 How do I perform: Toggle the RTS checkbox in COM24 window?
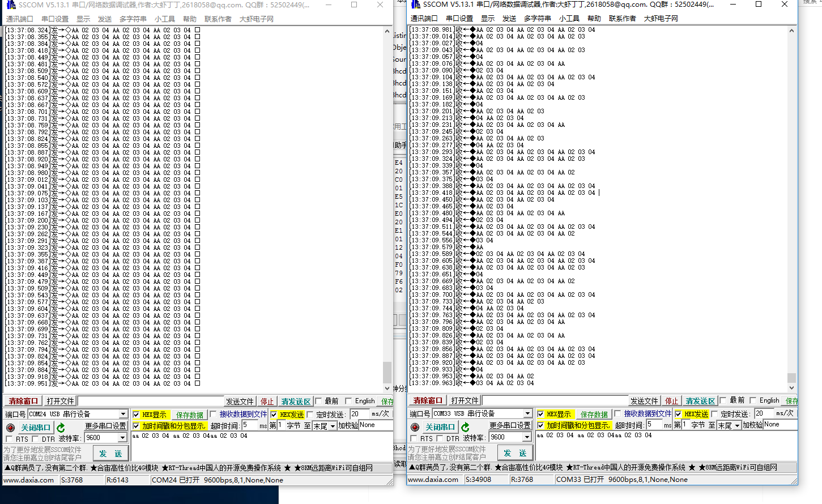[x=9, y=439]
